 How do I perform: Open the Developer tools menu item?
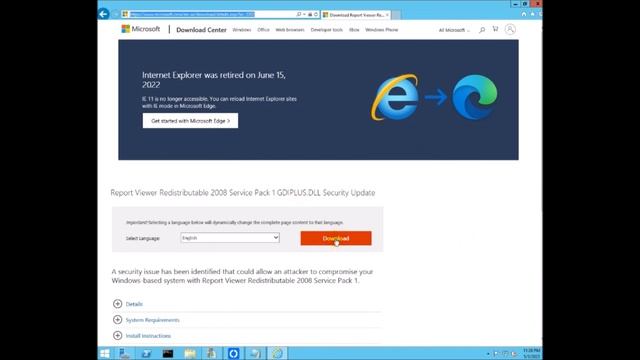point(327,30)
